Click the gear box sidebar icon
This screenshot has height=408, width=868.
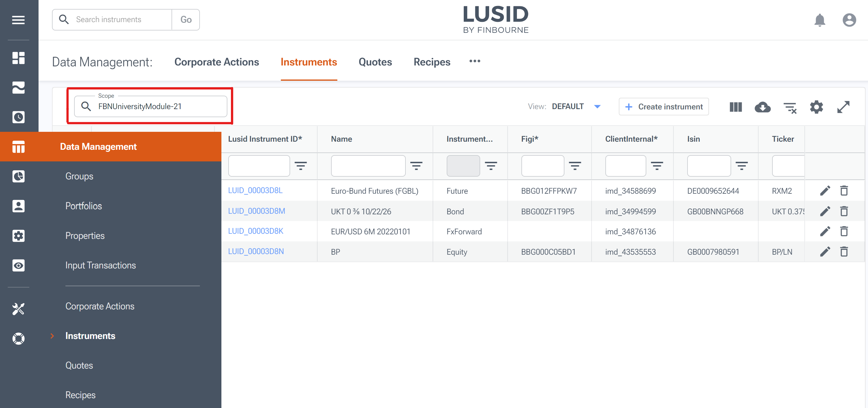tap(18, 236)
